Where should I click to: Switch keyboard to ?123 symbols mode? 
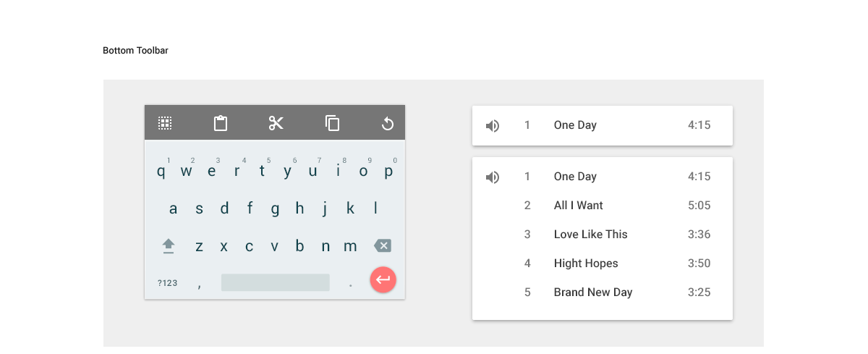pyautogui.click(x=167, y=283)
